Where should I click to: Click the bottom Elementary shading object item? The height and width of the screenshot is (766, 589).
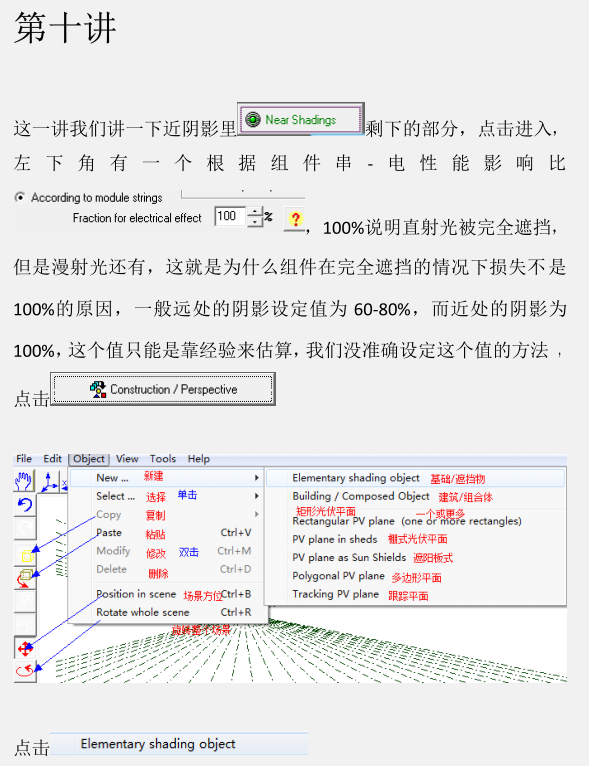(179, 744)
